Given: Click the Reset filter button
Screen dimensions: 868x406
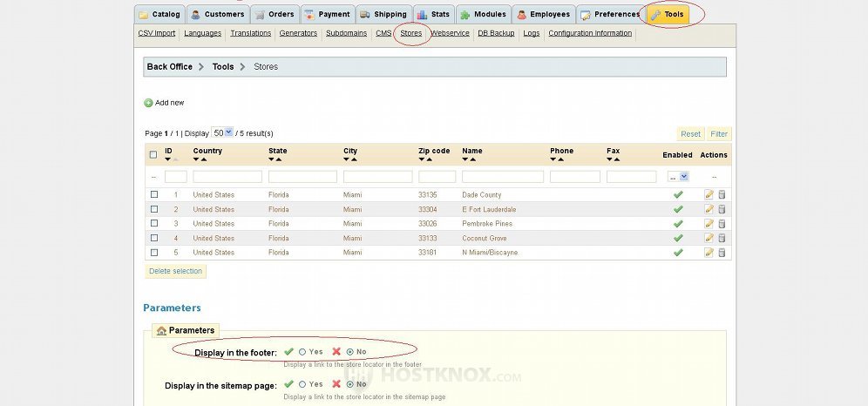Looking at the screenshot, I should click(x=690, y=134).
